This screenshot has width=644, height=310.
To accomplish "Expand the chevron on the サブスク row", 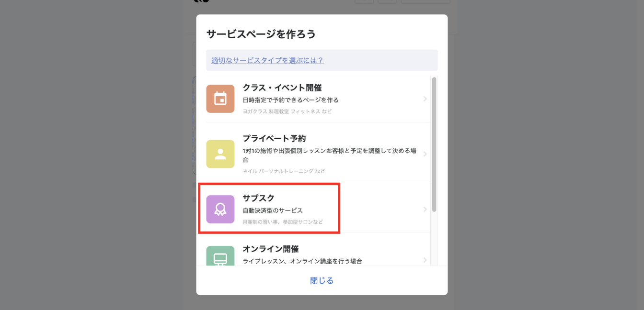I will tap(425, 209).
